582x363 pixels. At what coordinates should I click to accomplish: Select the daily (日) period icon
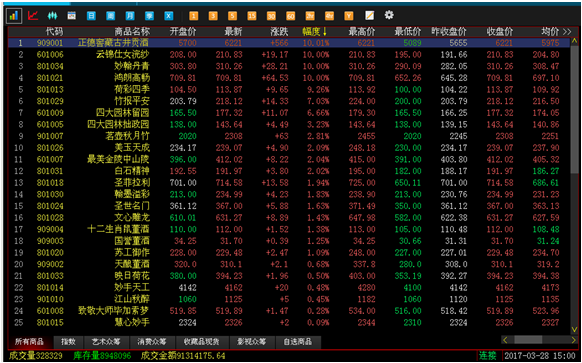[x=91, y=16]
